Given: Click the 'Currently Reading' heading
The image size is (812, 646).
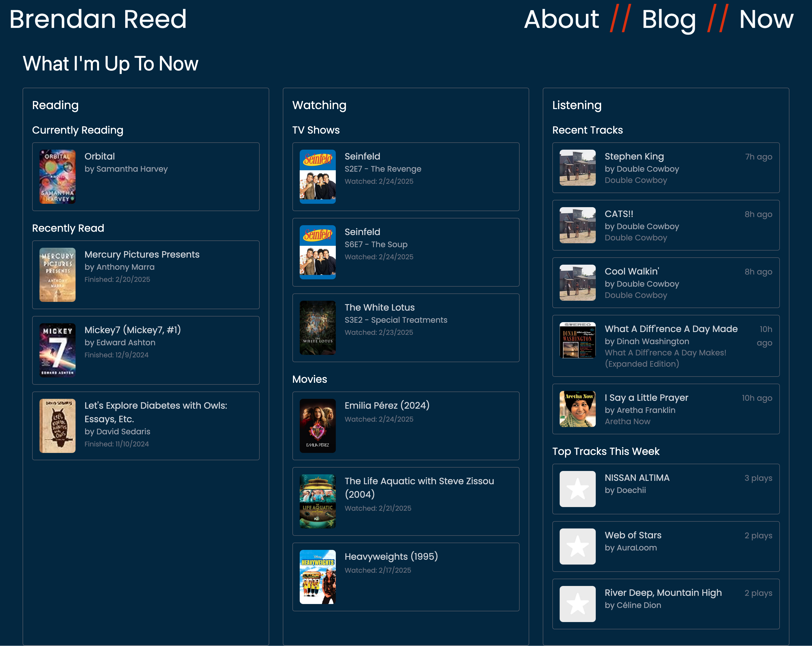Looking at the screenshot, I should (78, 130).
